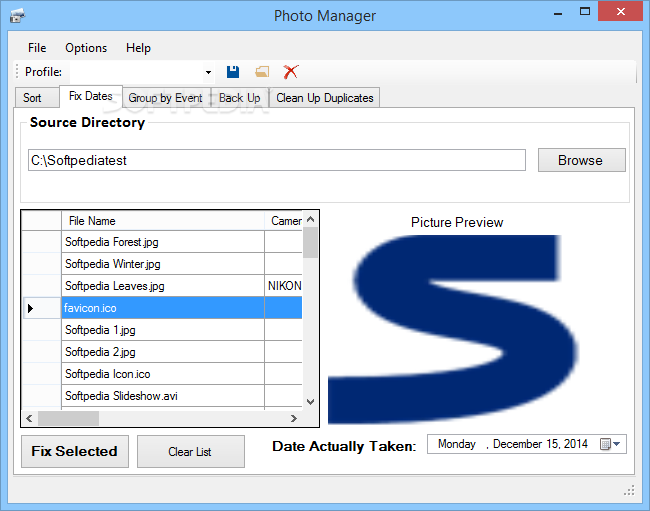Click the picture preview image
This screenshot has height=511, width=650.
(x=452, y=329)
